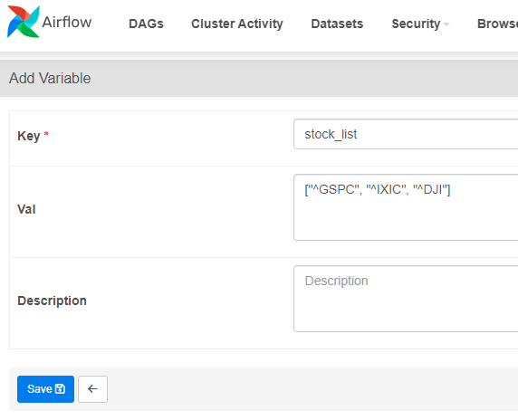Open the Browse menu
The image size is (518, 420).
click(497, 24)
